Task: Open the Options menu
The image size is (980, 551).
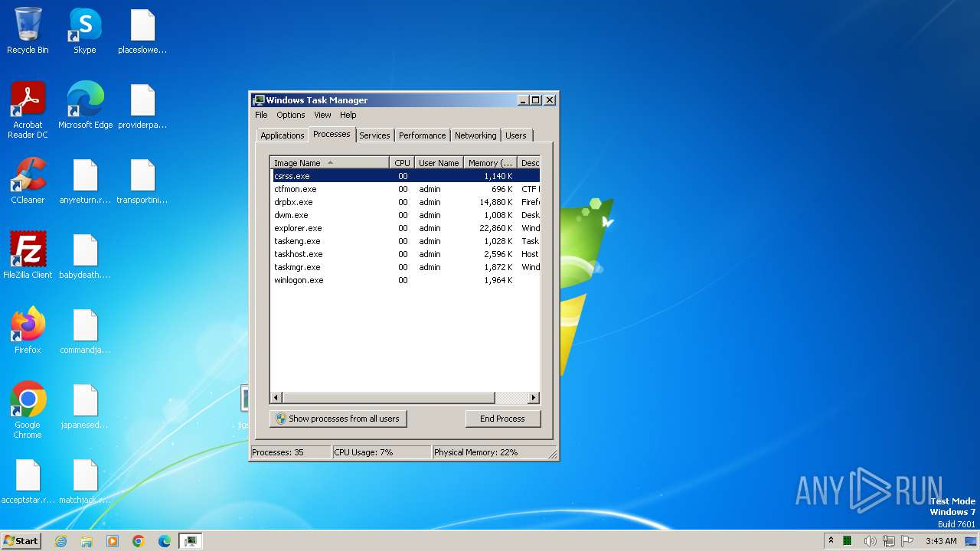Action: click(x=290, y=115)
